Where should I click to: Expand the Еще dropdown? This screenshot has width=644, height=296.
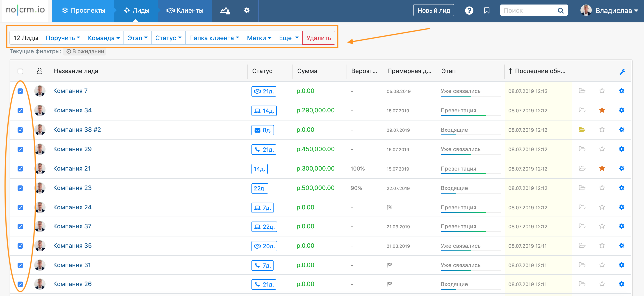click(289, 38)
